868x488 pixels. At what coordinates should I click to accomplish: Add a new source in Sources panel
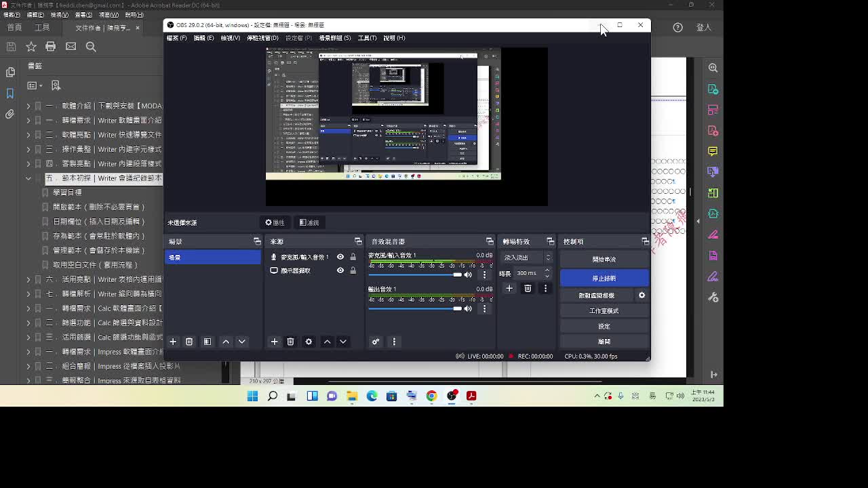[274, 342]
